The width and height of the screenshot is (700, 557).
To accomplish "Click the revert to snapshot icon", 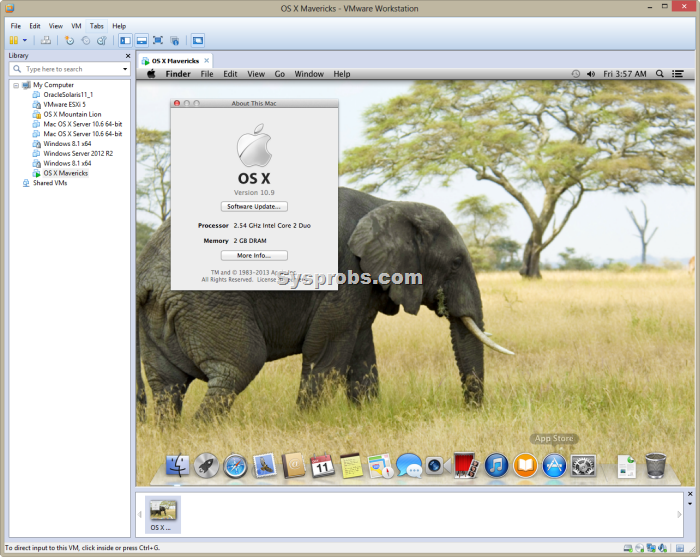I will 86,41.
